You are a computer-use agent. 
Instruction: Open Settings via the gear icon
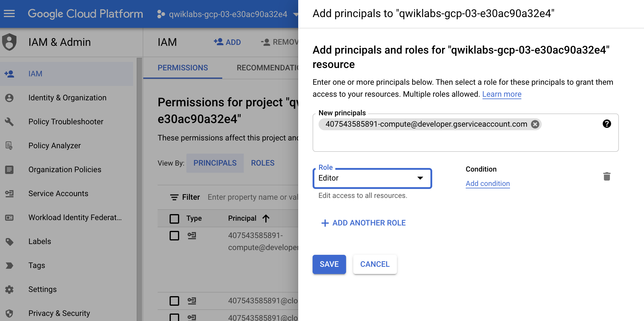10,290
